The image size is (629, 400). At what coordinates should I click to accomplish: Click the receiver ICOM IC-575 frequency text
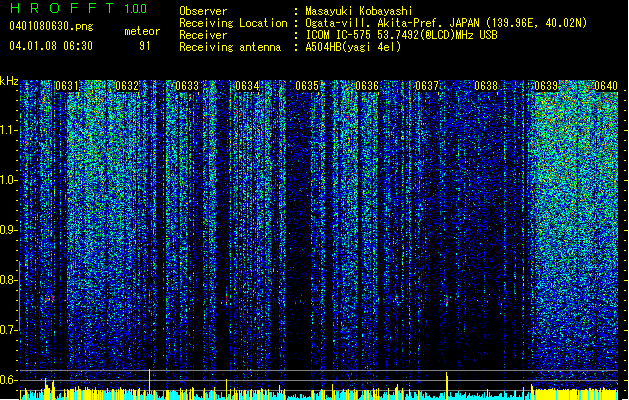coord(401,35)
